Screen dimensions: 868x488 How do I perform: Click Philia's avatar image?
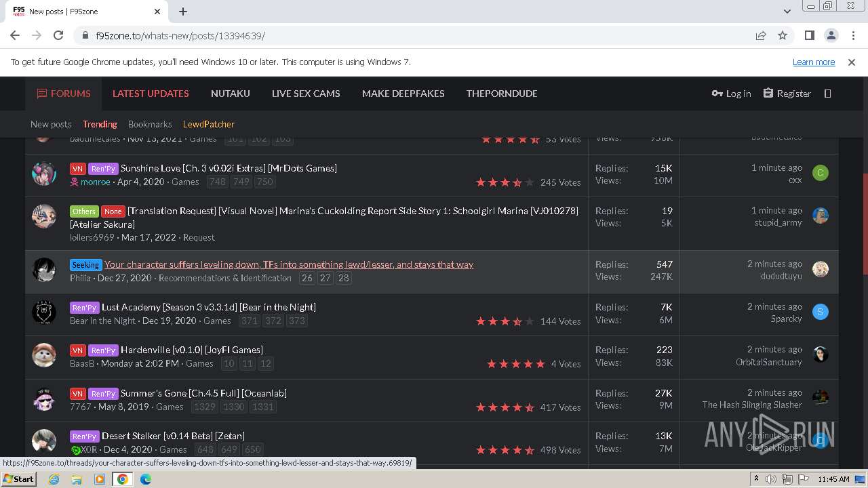pyautogui.click(x=44, y=270)
